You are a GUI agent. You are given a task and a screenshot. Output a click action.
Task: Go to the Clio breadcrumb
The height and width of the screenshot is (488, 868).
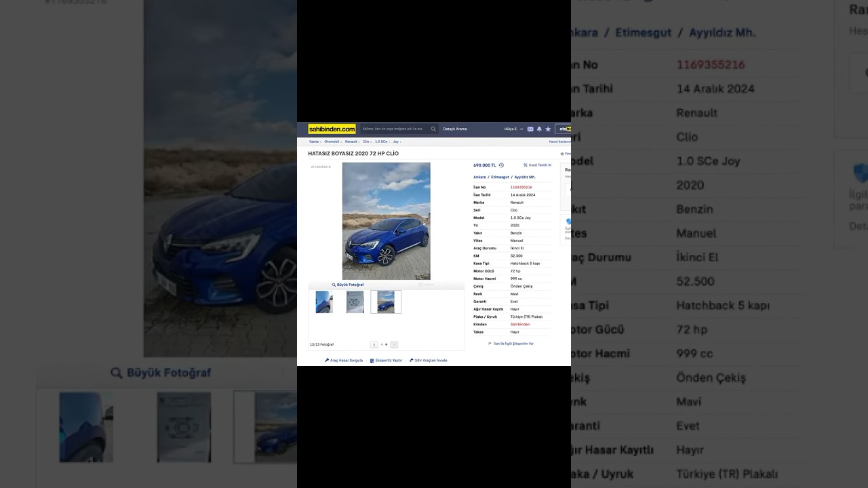(366, 142)
